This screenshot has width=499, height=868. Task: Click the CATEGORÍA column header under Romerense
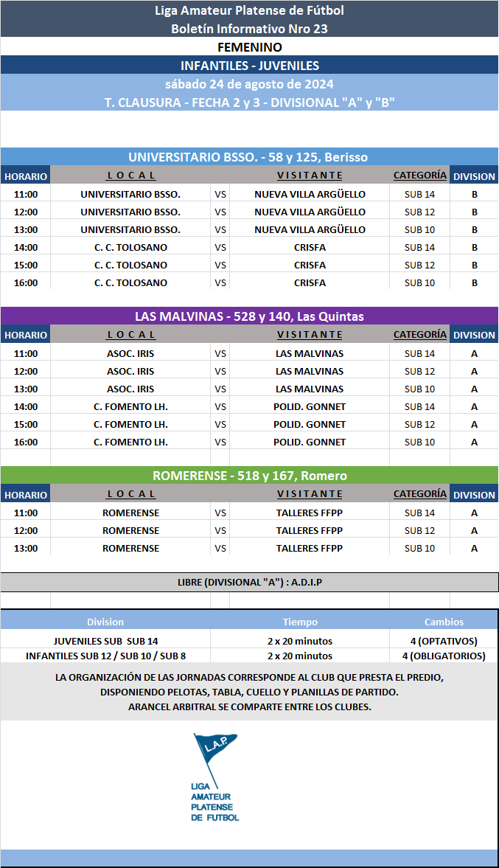(x=419, y=494)
